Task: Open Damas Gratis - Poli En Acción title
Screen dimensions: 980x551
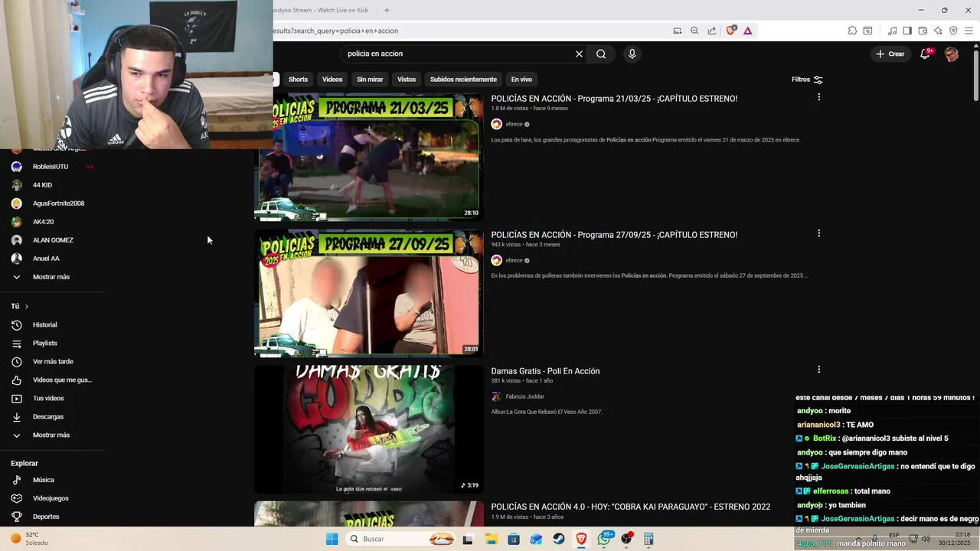Action: 545,371
